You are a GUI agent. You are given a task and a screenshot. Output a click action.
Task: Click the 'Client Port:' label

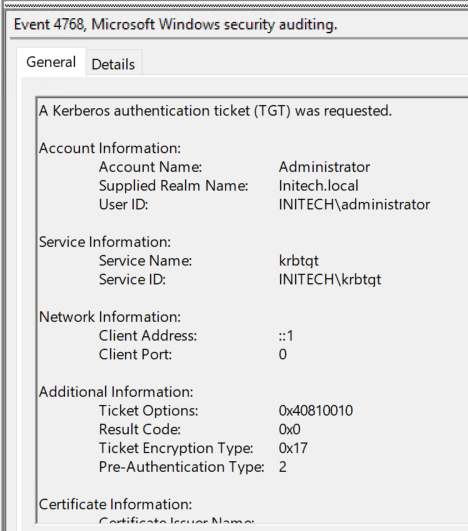coord(135,355)
